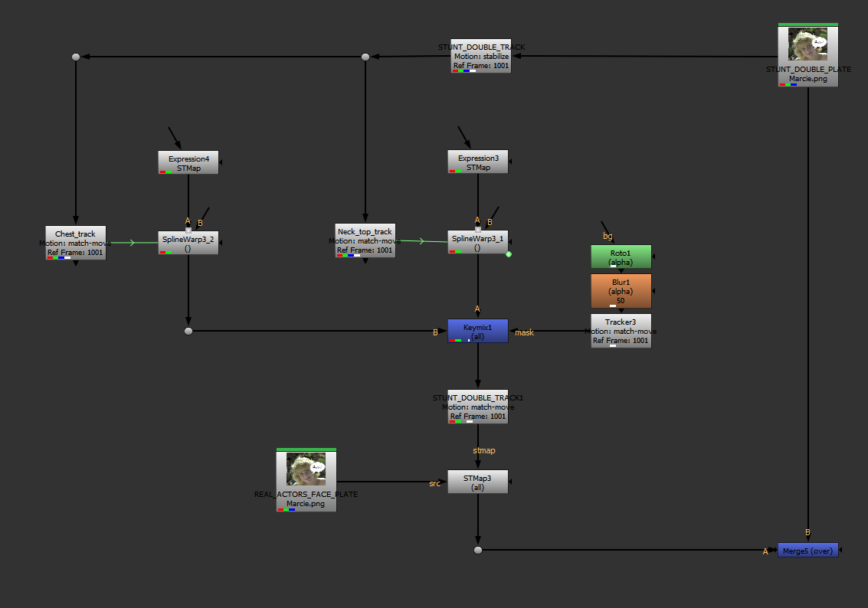Select the SplineWarp3_2 node
The height and width of the screenshot is (608, 868).
click(188, 241)
